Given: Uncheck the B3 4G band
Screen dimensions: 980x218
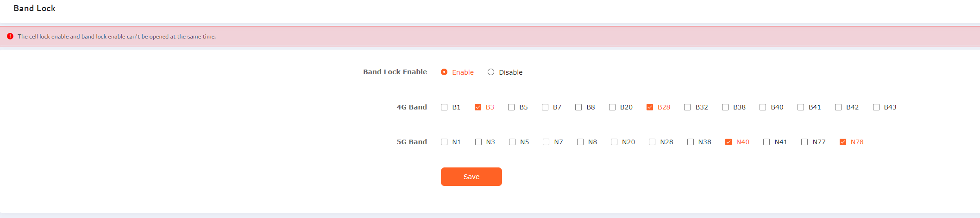Looking at the screenshot, I should (478, 107).
